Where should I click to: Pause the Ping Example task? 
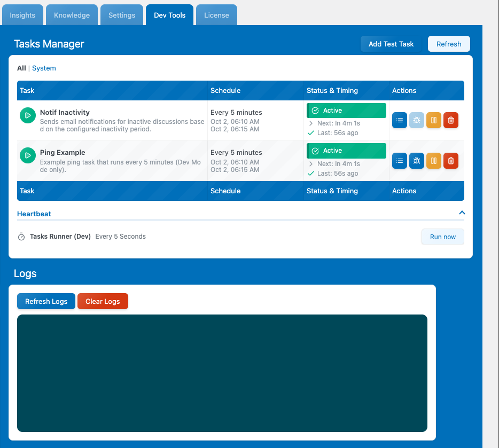tap(434, 160)
